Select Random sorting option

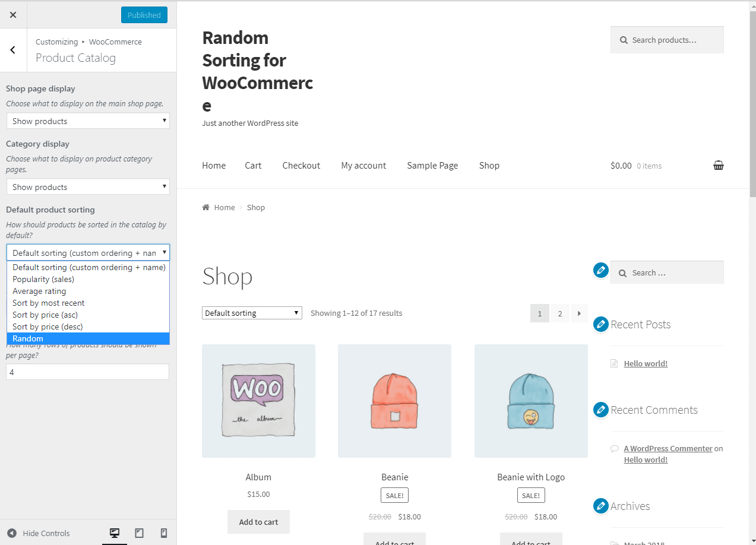pos(88,338)
